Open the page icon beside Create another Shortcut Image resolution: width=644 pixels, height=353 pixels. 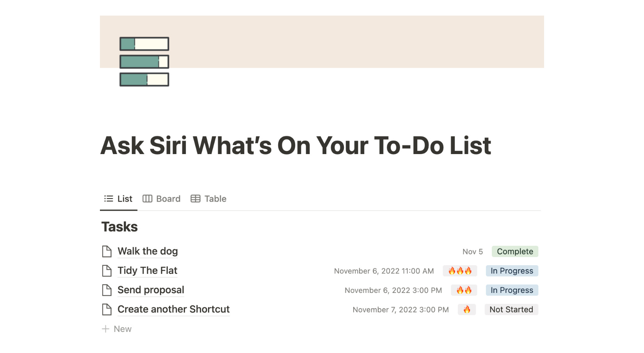[x=107, y=309]
